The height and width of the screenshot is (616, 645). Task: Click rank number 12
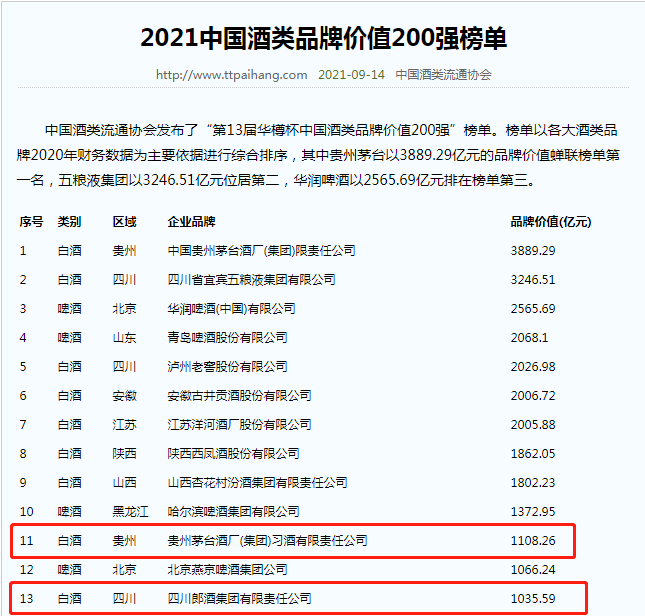point(26,570)
